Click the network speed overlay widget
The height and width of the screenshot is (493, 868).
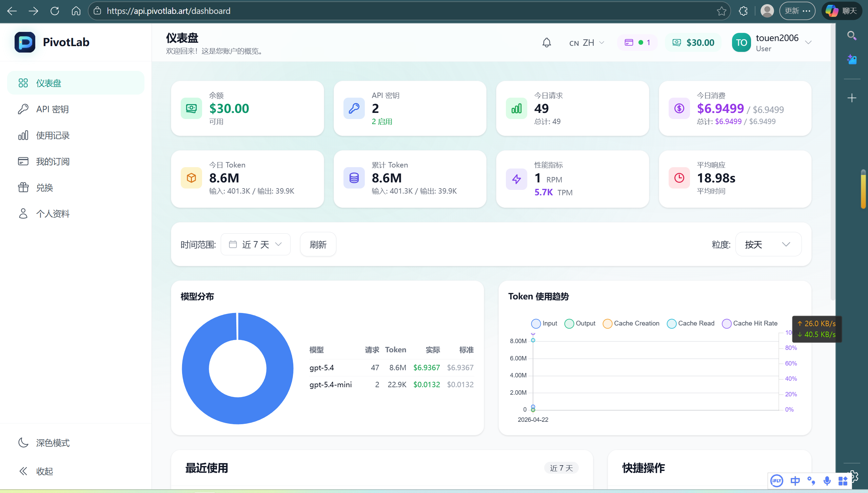[x=816, y=329]
